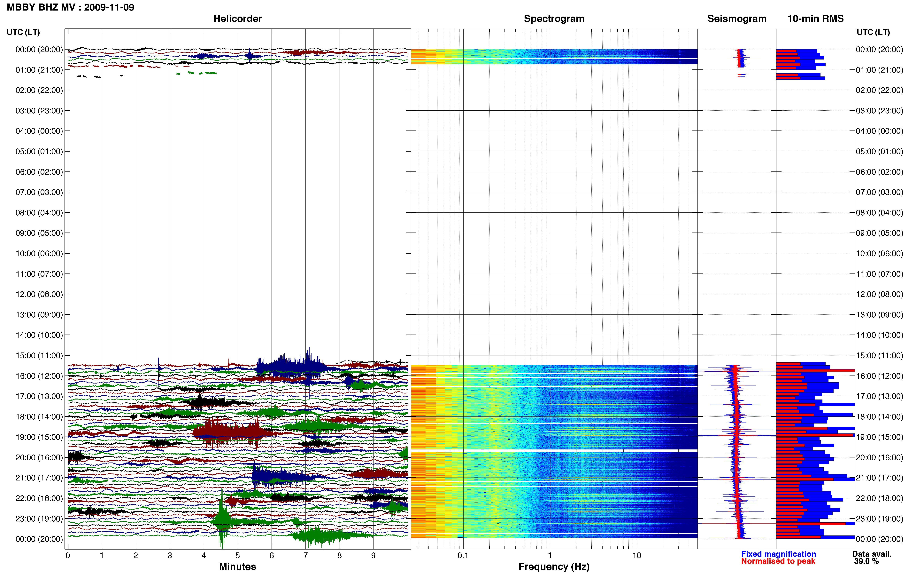The image size is (924, 578).
Task: Click minute tick label '9' on Helicorder axis
Action: pos(373,555)
